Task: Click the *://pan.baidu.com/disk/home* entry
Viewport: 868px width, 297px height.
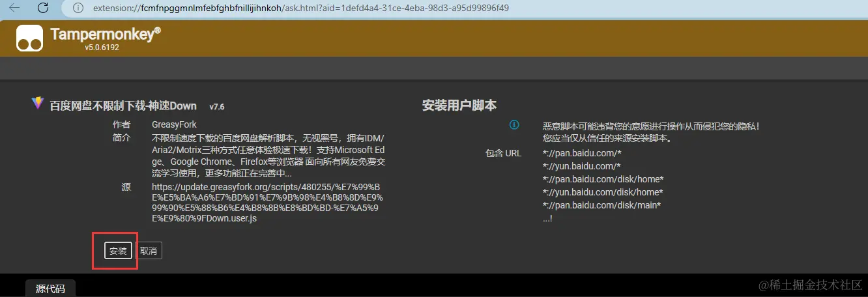Action: (603, 179)
